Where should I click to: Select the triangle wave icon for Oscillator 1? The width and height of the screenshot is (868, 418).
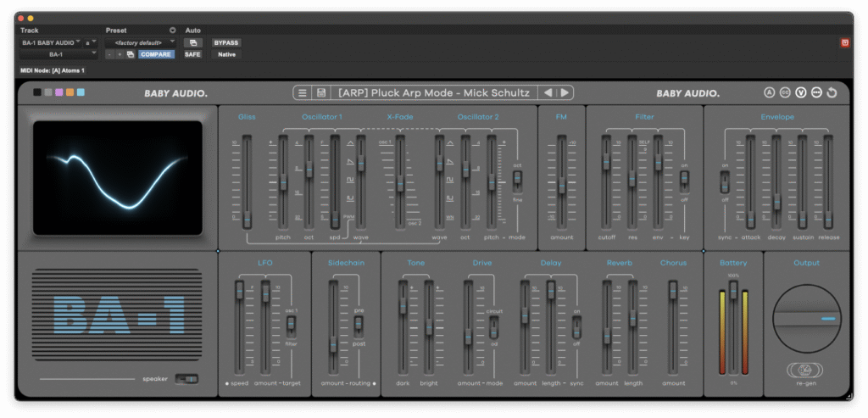coord(350,143)
